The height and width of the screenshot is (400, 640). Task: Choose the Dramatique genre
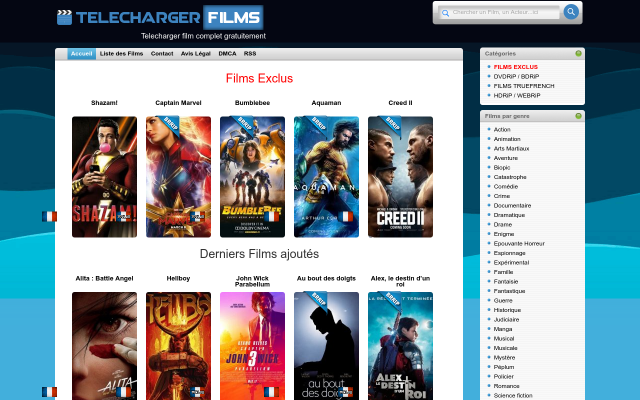pyautogui.click(x=509, y=215)
